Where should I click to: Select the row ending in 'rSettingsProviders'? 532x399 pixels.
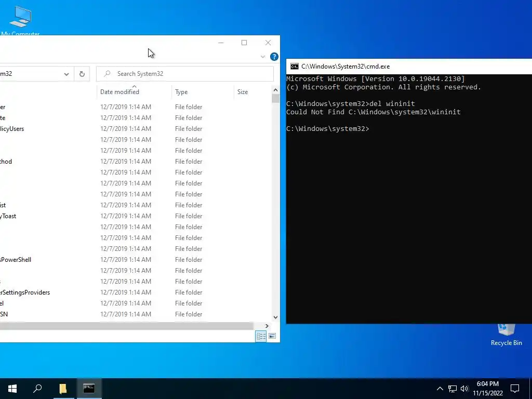(x=136, y=292)
